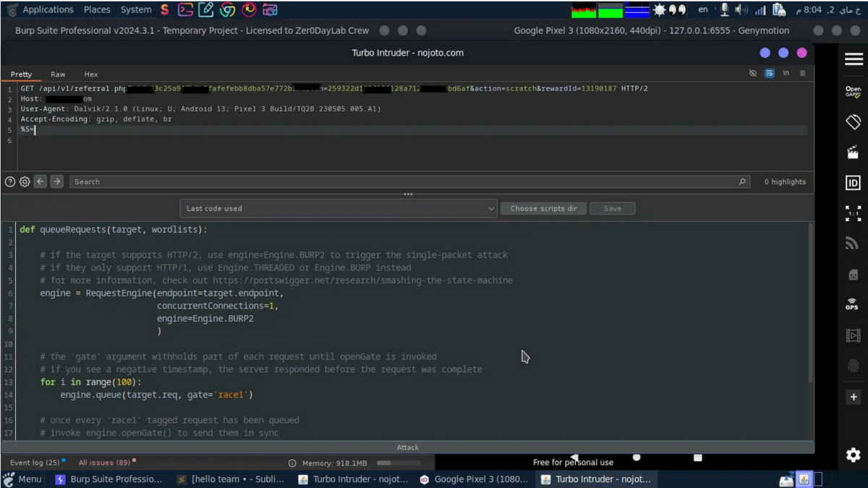Open the volume control in system tray
Screen dimensions: 868x488
(x=741, y=10)
